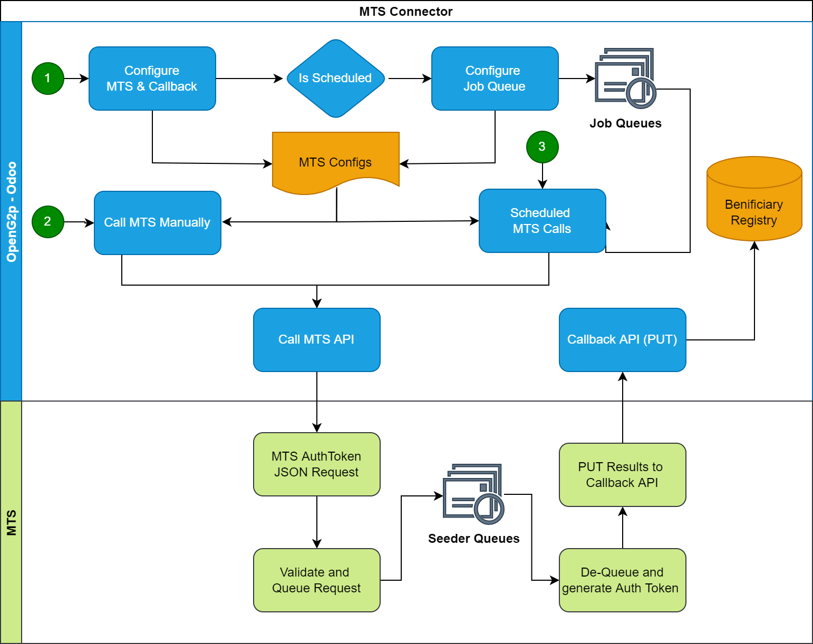Viewport: 813px width, 644px height.
Task: Select the Configure Job Queue box
Action: 495,79
